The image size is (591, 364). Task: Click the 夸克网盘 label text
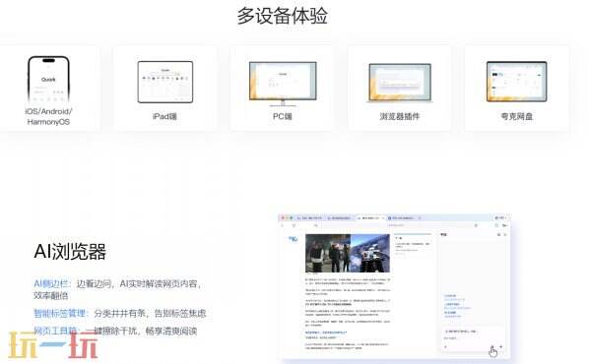click(517, 117)
